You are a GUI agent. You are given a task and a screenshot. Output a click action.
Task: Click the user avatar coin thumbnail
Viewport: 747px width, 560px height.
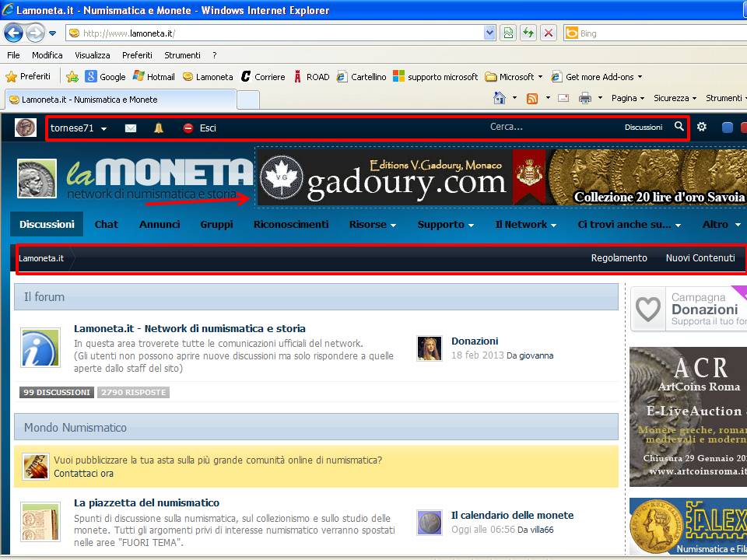[x=26, y=128]
